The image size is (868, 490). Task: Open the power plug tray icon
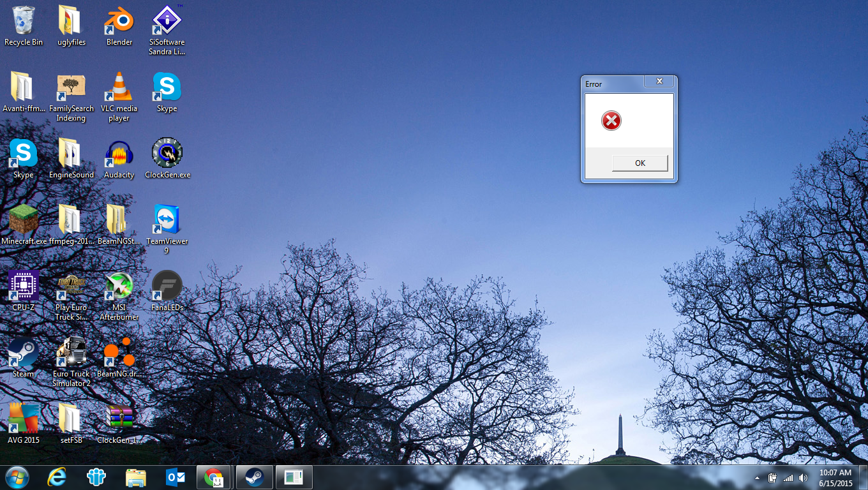point(772,478)
